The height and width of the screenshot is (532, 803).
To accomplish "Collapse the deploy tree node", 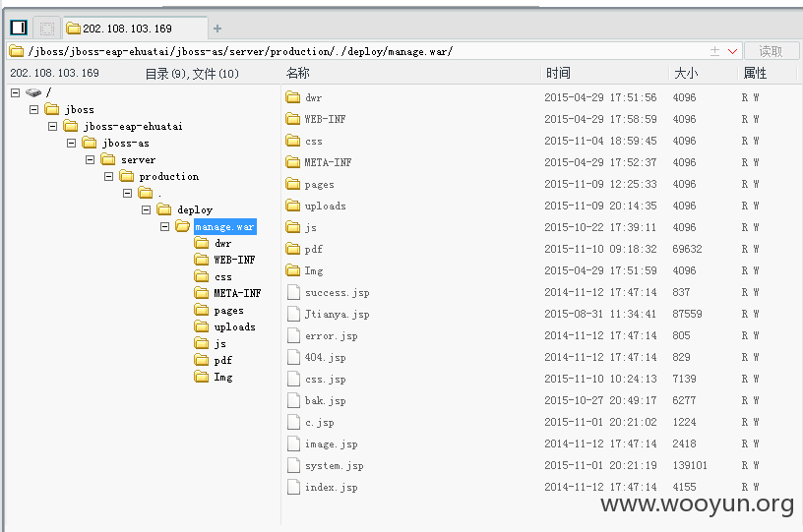I will point(146,209).
